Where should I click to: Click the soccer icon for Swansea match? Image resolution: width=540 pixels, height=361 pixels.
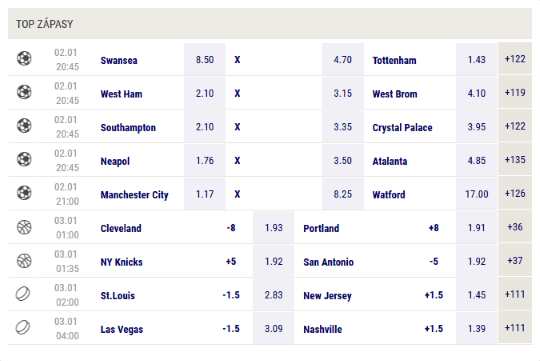[24, 59]
